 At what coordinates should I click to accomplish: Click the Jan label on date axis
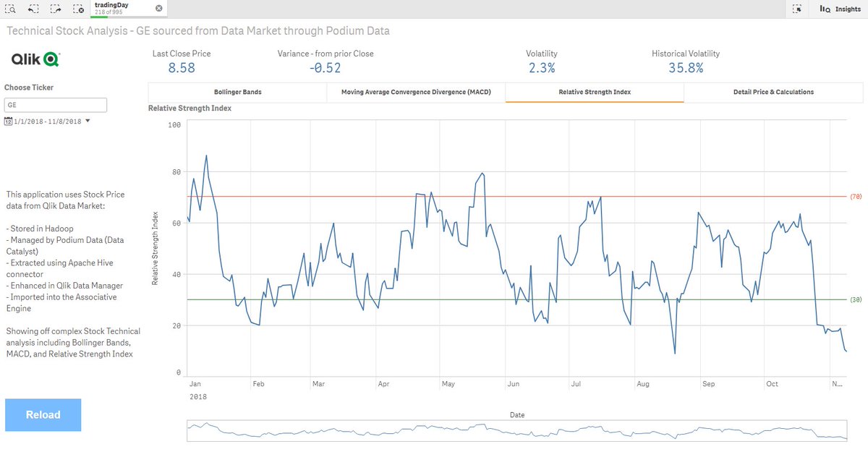[x=195, y=384]
